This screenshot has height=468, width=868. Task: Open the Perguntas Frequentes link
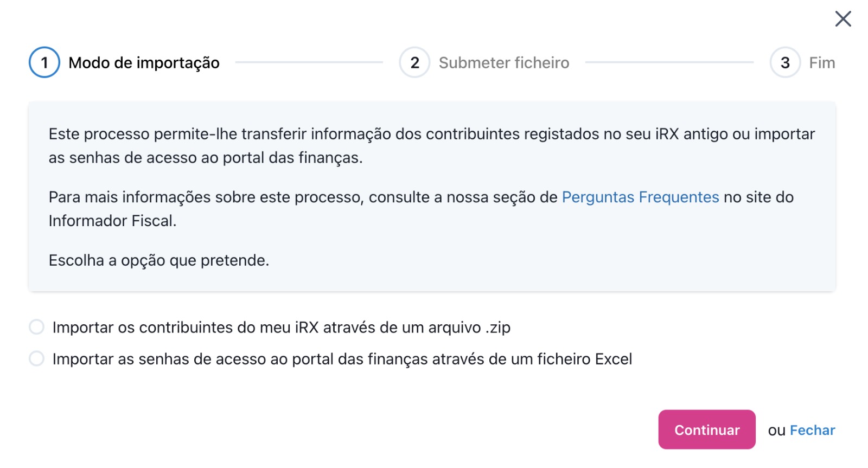pyautogui.click(x=640, y=197)
